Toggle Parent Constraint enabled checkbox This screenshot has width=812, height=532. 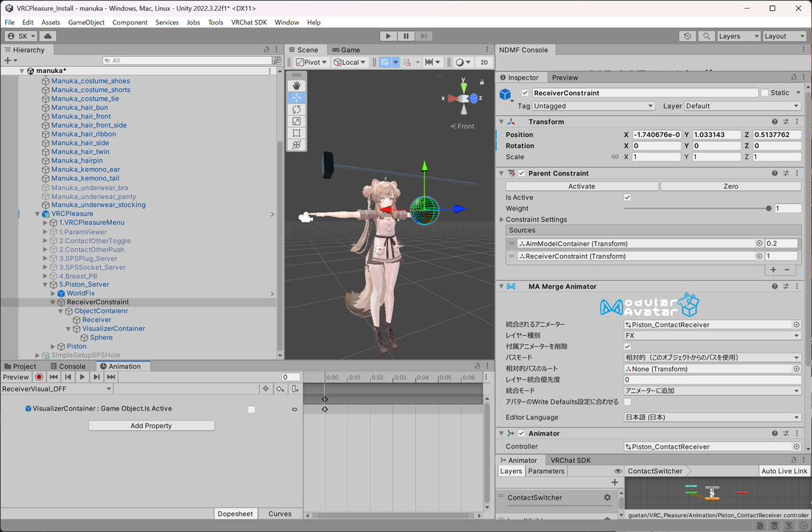click(521, 173)
